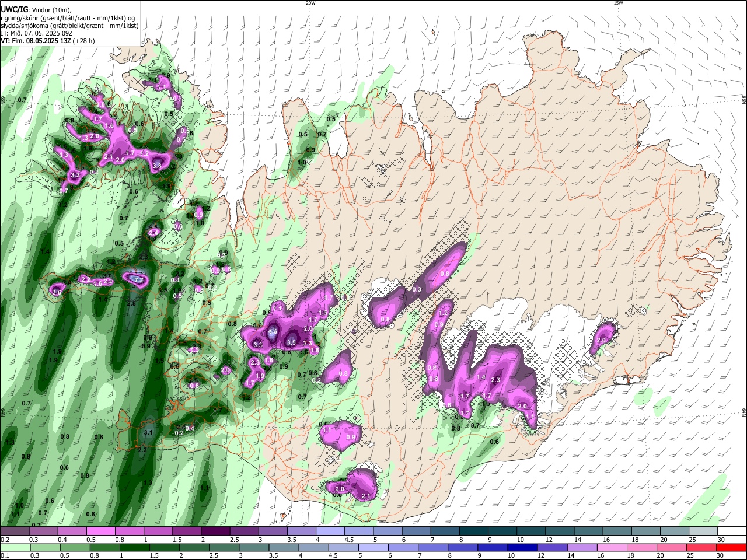Click the '3.5' precipitation value on the map
This screenshot has width=747, height=560.
pyautogui.click(x=291, y=342)
